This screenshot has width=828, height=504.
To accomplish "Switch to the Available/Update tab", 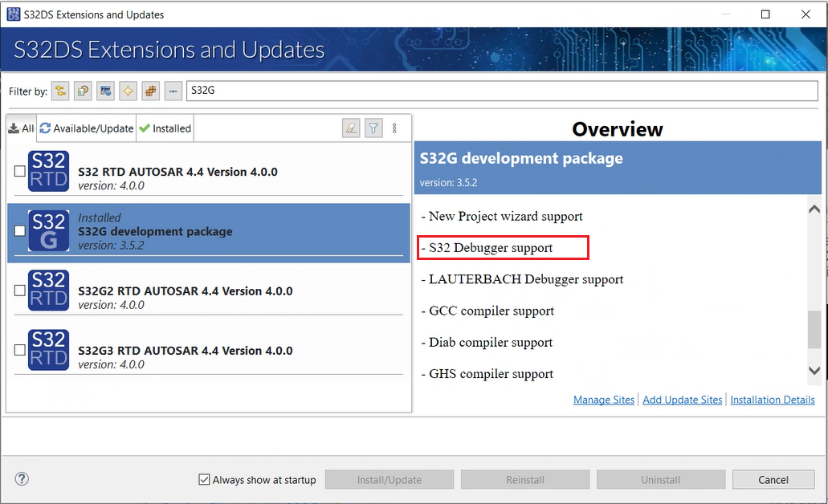I will point(87,128).
